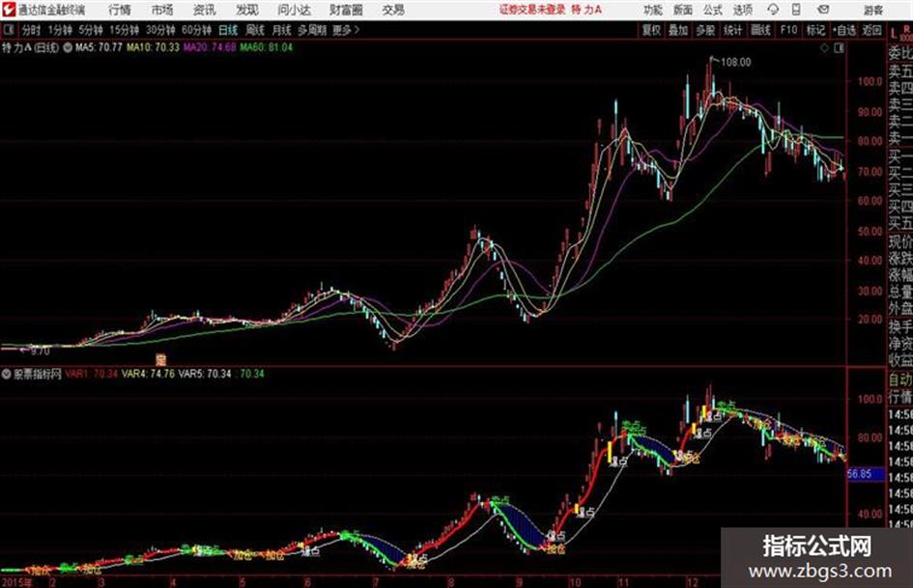This screenshot has width=913, height=588.
Task: Open the customer service headset icon
Action: point(773,10)
